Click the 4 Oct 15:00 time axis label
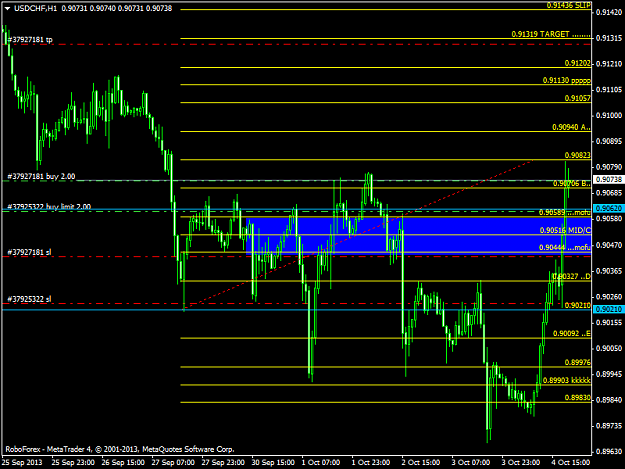The width and height of the screenshot is (625, 469). pyautogui.click(x=571, y=463)
